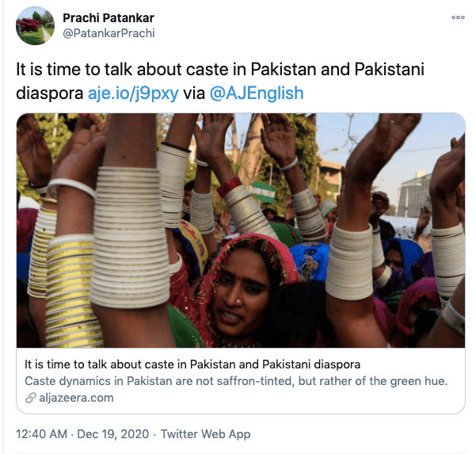Viewport: 476px width, 454px height.
Task: Open the aljazeera.com domain link
Action: pyautogui.click(x=76, y=398)
